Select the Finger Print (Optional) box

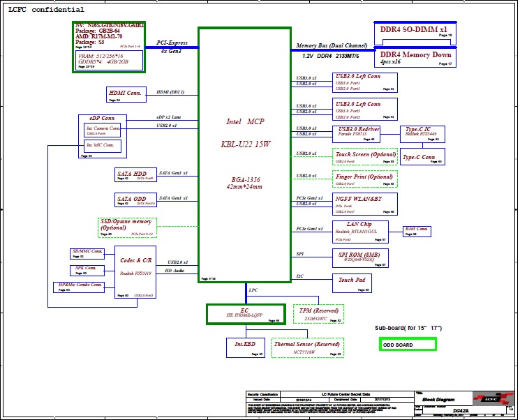[x=364, y=179]
